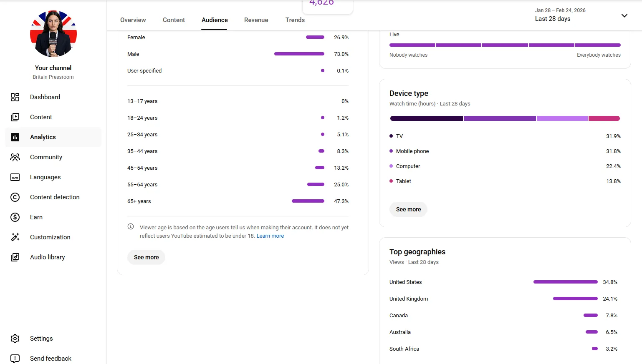Click the Live audience watch-level bar

(x=505, y=45)
